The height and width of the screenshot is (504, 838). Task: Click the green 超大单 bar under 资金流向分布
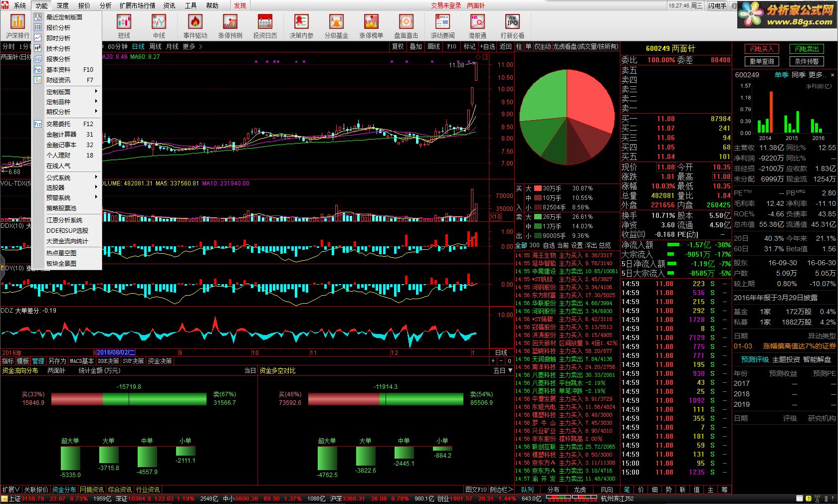(70, 459)
